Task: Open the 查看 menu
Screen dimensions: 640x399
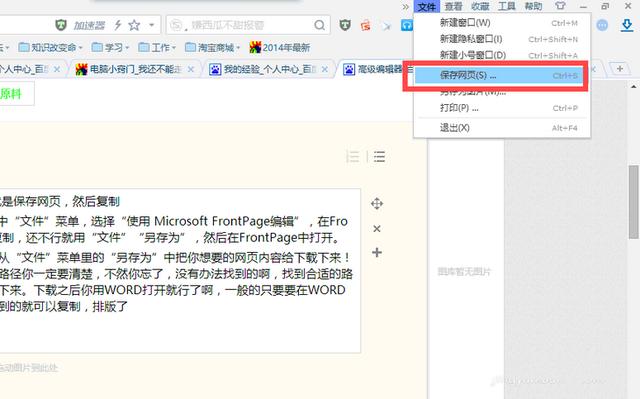Action: pos(453,7)
